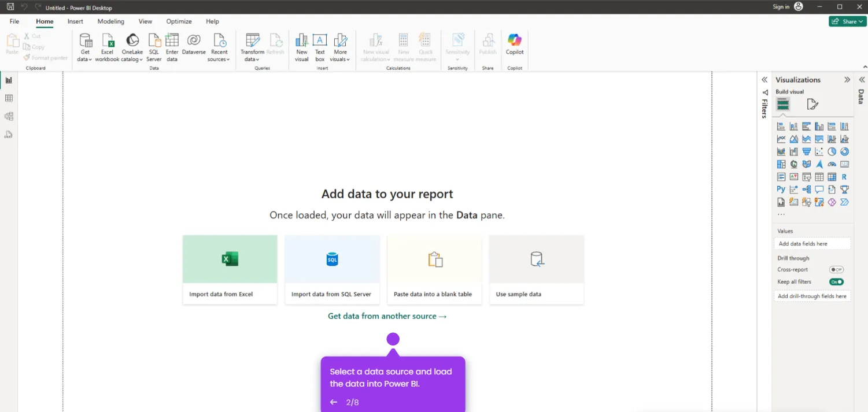Pick the Scatter chart visual
This screenshot has width=868, height=412.
(819, 152)
